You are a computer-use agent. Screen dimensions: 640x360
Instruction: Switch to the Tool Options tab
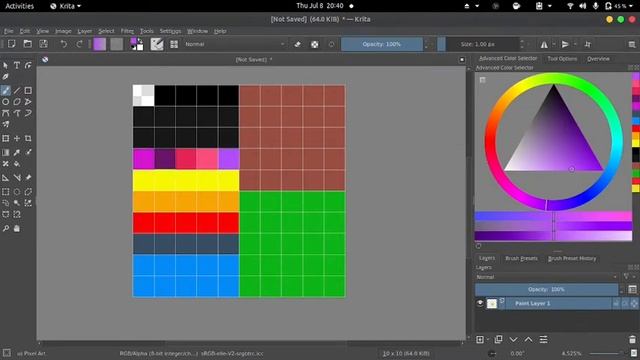pyautogui.click(x=562, y=59)
